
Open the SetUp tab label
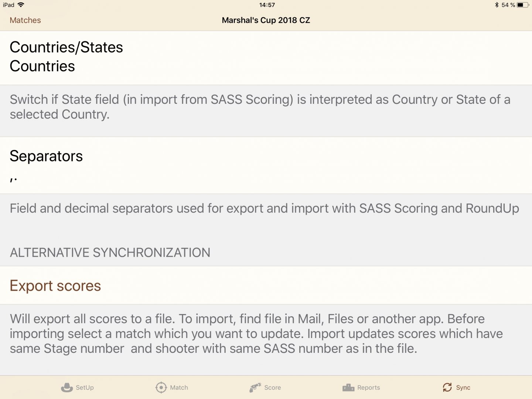tap(85, 388)
